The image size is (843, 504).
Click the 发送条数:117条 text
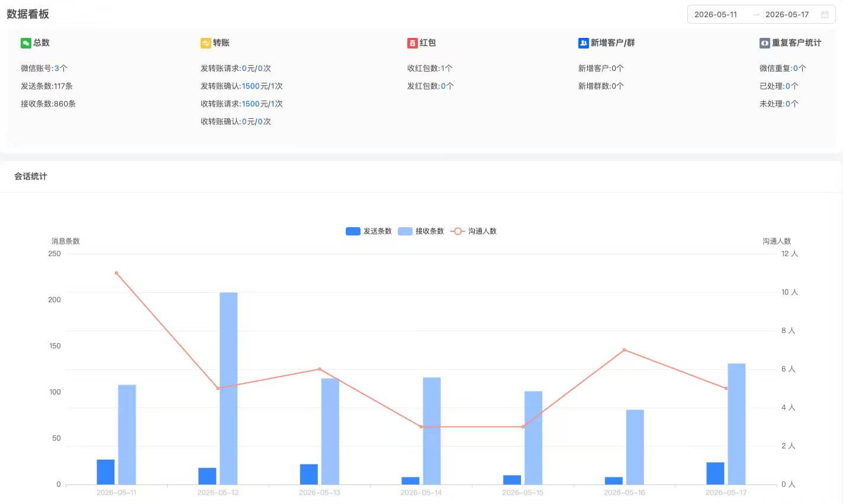click(47, 86)
